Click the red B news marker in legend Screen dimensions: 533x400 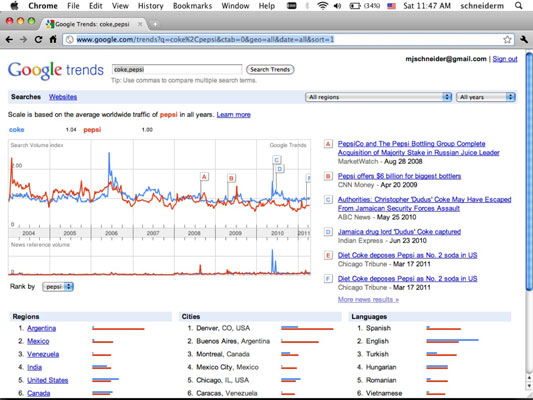pyautogui.click(x=328, y=176)
